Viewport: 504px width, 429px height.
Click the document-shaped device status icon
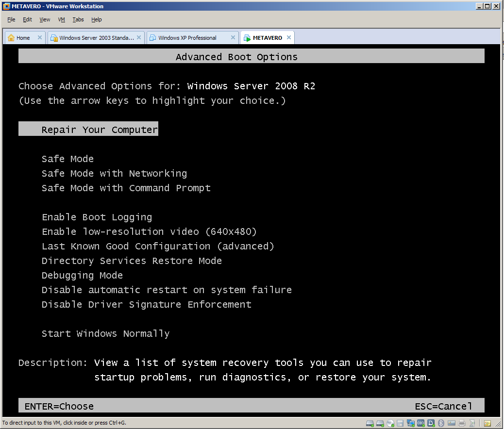point(431,423)
